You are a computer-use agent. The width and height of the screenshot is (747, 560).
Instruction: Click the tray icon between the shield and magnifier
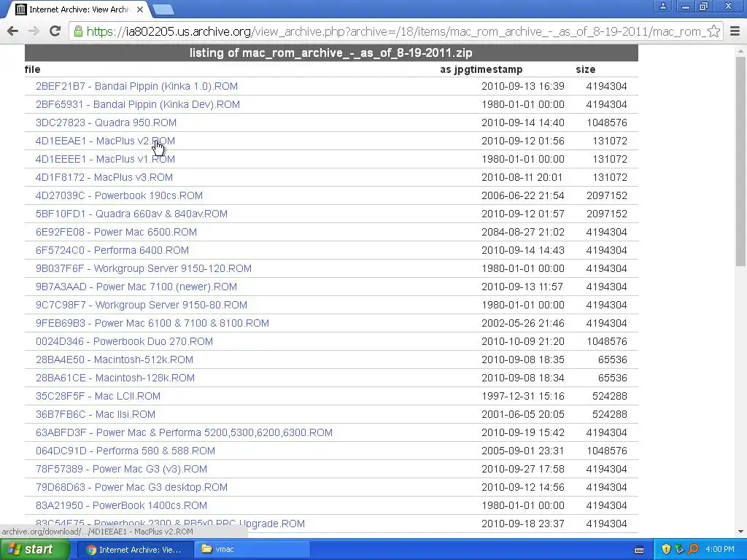click(x=680, y=550)
